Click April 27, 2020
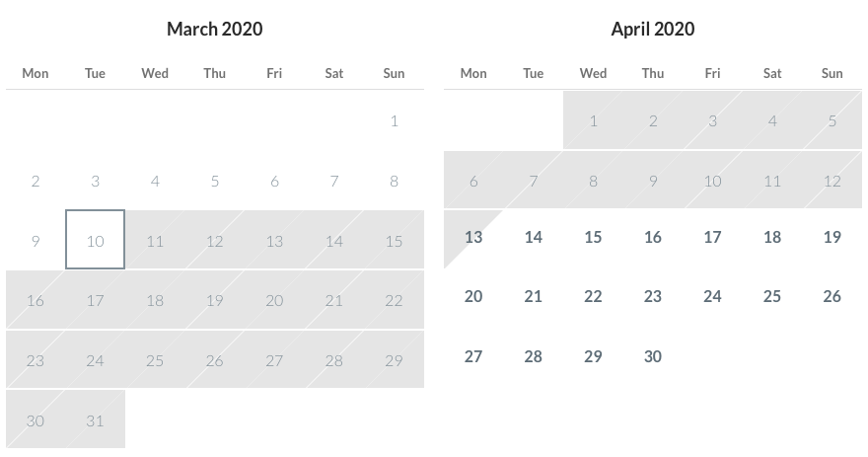This screenshot has height=457, width=868. pos(473,357)
